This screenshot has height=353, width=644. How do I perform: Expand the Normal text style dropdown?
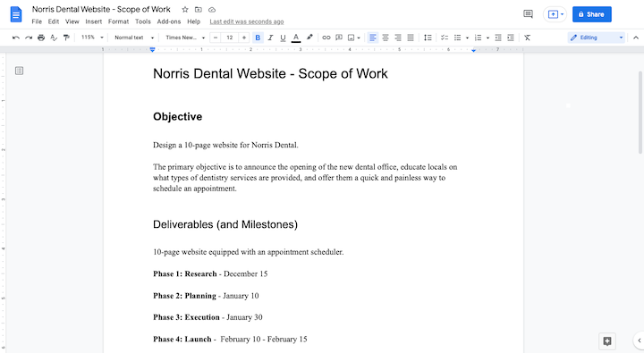pyautogui.click(x=134, y=38)
